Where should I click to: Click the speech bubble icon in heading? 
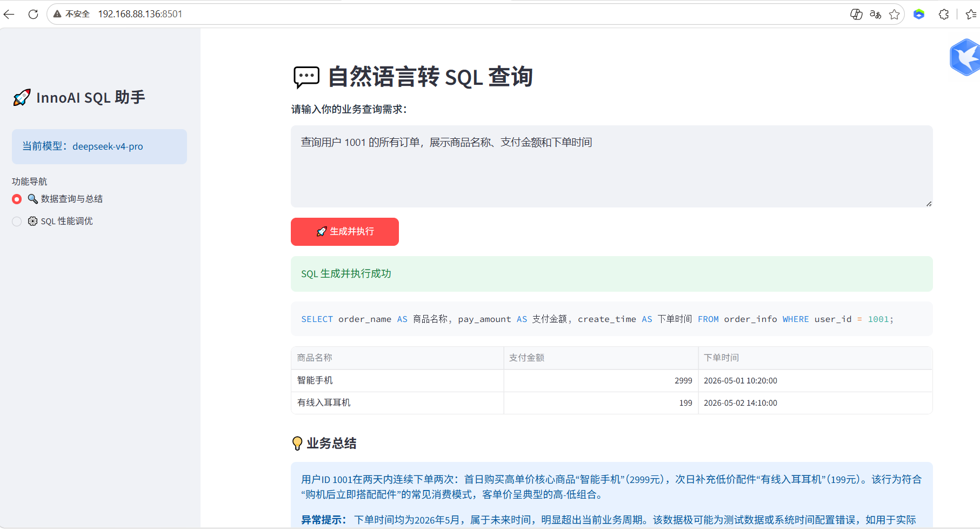coord(306,77)
